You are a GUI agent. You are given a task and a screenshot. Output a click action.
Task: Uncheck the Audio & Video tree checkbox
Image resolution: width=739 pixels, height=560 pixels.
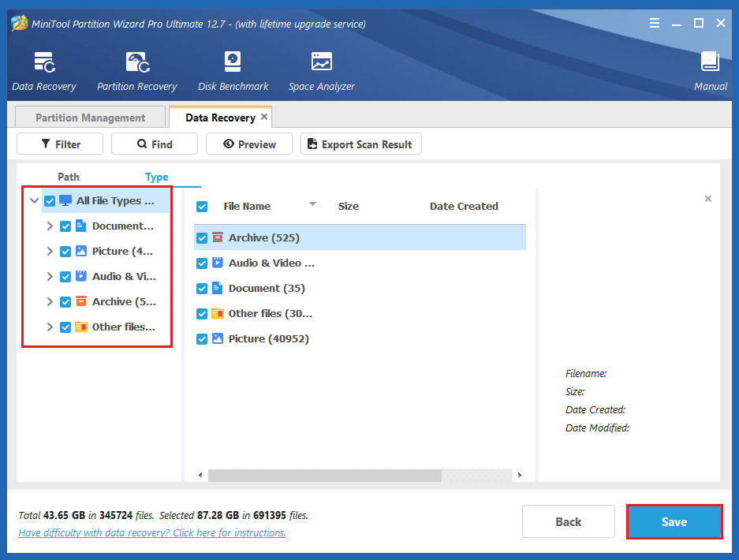[65, 277]
